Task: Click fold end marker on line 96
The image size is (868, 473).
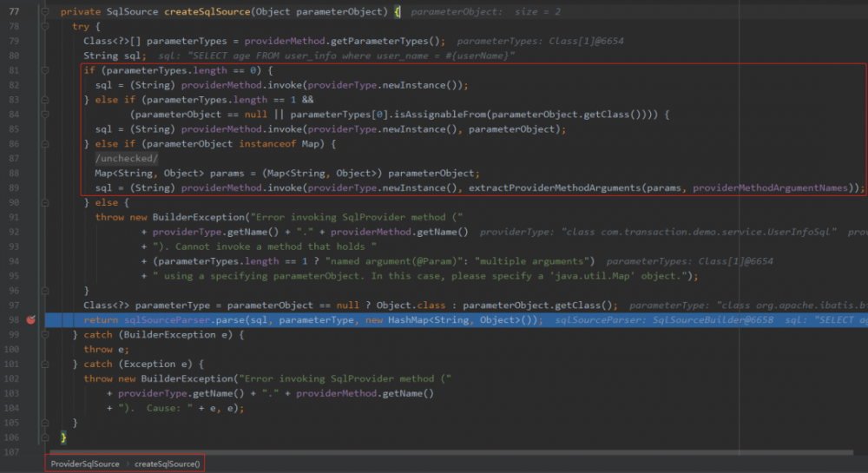Action: (x=45, y=291)
